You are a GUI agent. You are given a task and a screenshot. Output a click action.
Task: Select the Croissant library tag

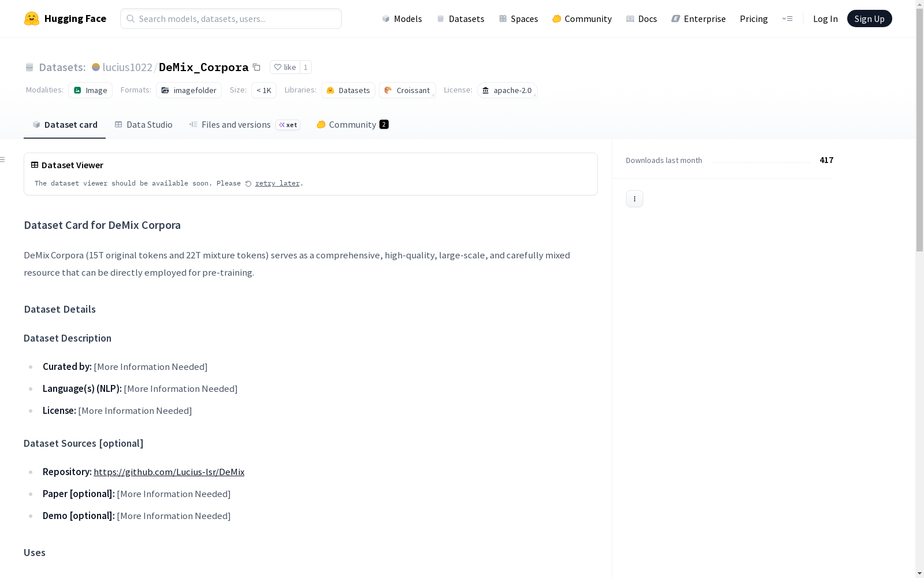pyautogui.click(x=407, y=90)
